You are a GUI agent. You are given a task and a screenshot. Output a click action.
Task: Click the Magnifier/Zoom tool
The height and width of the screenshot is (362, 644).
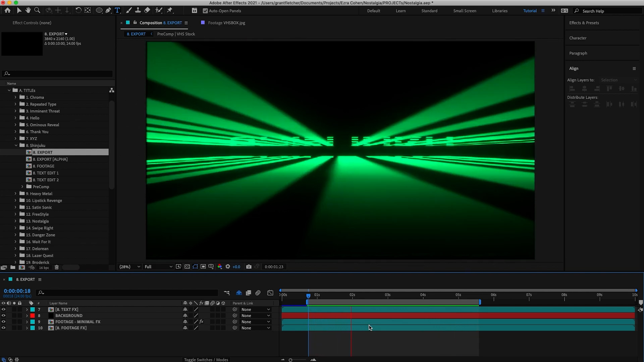pos(38,10)
